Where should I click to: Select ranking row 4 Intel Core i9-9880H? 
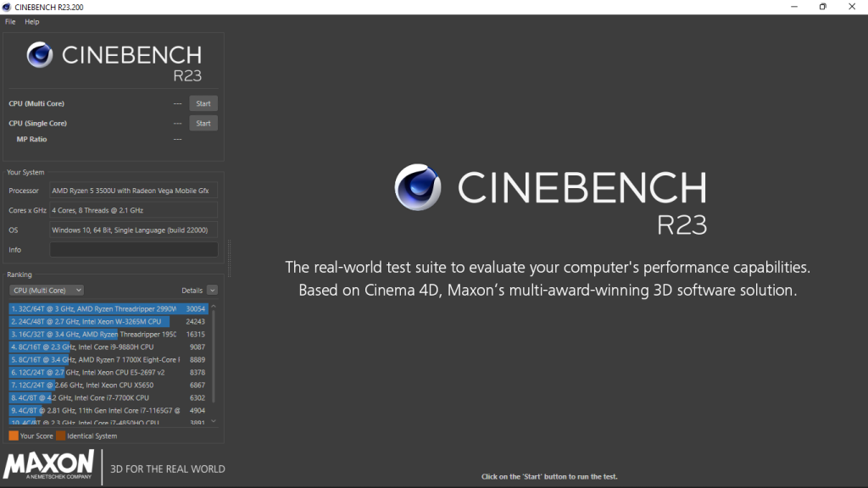click(108, 347)
